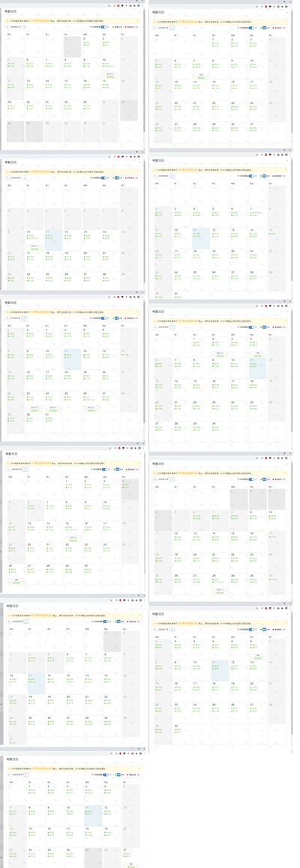Toggle the blue switch in top-right calendar header

(251, 28)
